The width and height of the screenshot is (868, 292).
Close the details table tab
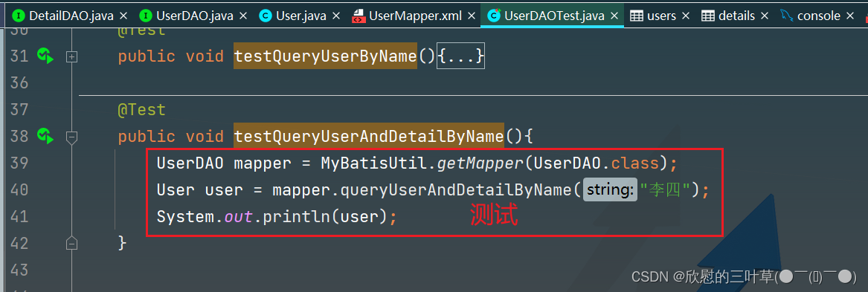(x=765, y=16)
